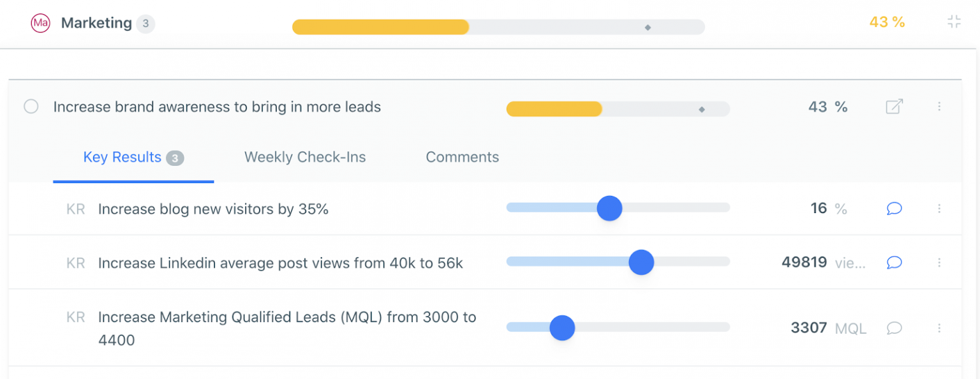Click the blog new visitors slider handle

pyautogui.click(x=609, y=208)
